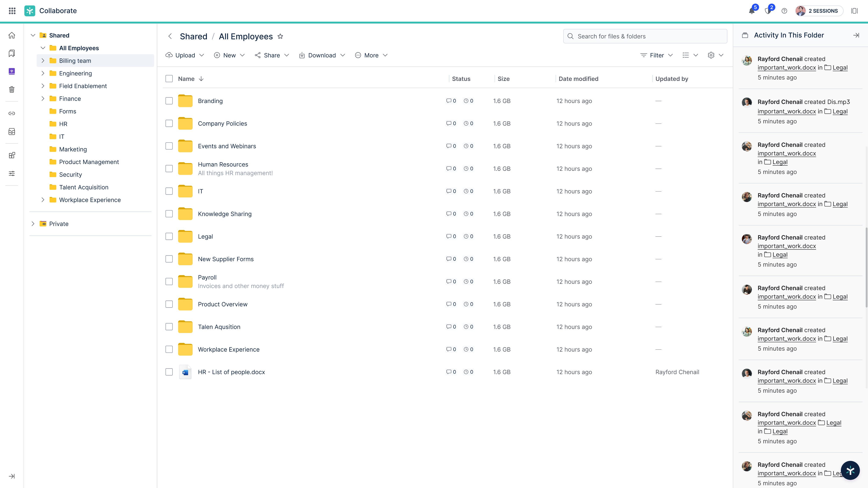Expand the Billing team tree folder

tap(43, 61)
